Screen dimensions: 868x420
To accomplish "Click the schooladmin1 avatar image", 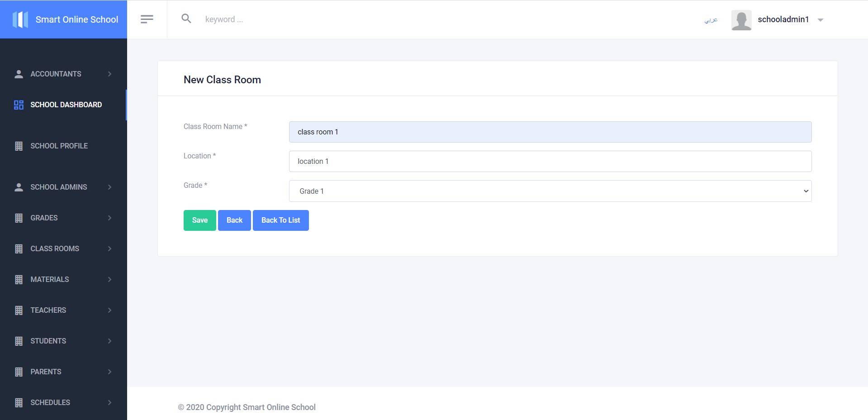I will pyautogui.click(x=741, y=20).
